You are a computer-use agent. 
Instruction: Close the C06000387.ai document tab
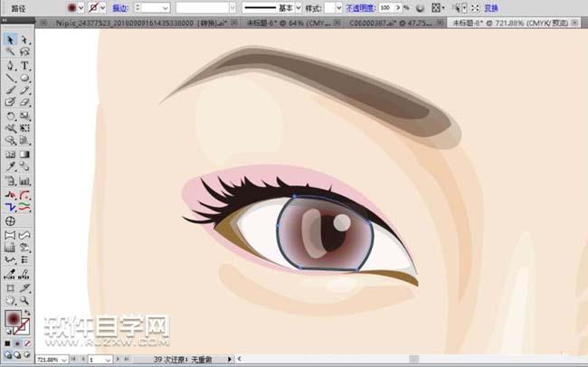(441, 24)
